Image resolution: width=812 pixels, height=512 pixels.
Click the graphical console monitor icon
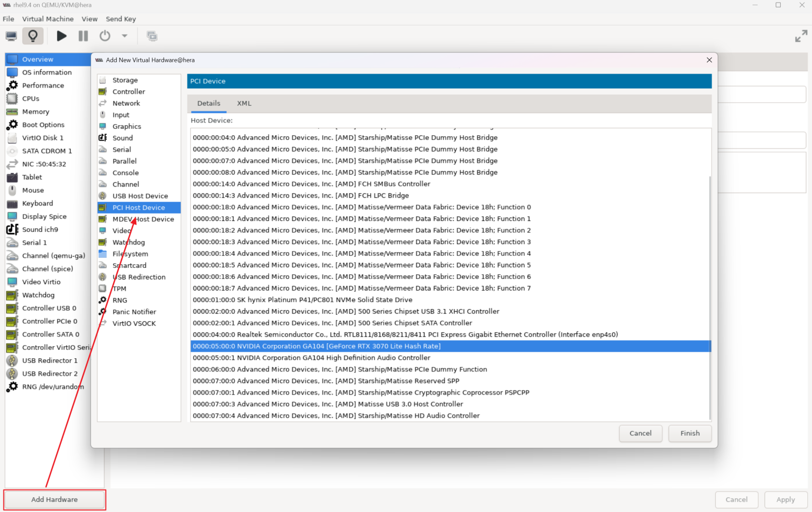click(11, 36)
